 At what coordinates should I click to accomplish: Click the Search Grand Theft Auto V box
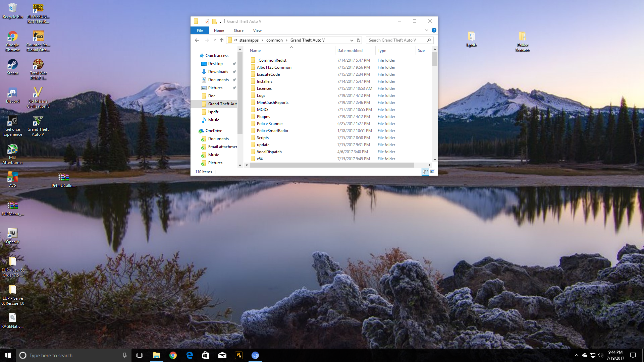click(396, 40)
